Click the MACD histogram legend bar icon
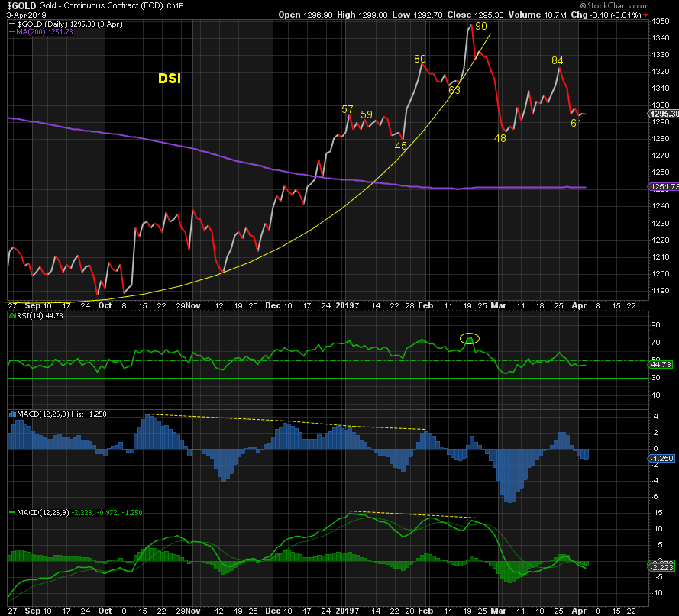Image resolution: width=679 pixels, height=616 pixels. click(11, 414)
